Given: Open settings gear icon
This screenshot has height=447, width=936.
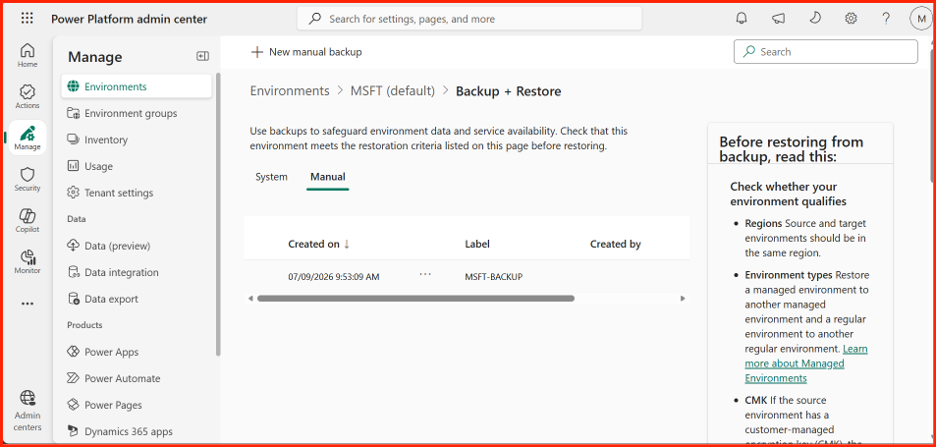Looking at the screenshot, I should click(x=851, y=19).
